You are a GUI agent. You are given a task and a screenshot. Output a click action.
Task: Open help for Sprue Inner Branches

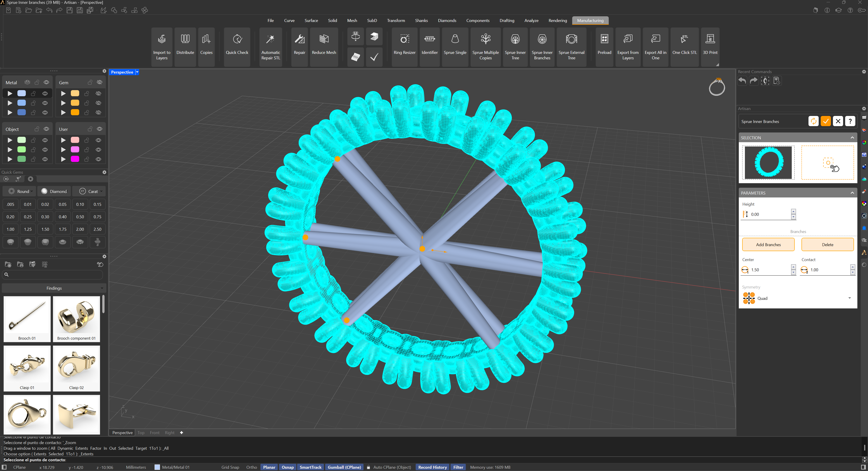coord(850,121)
